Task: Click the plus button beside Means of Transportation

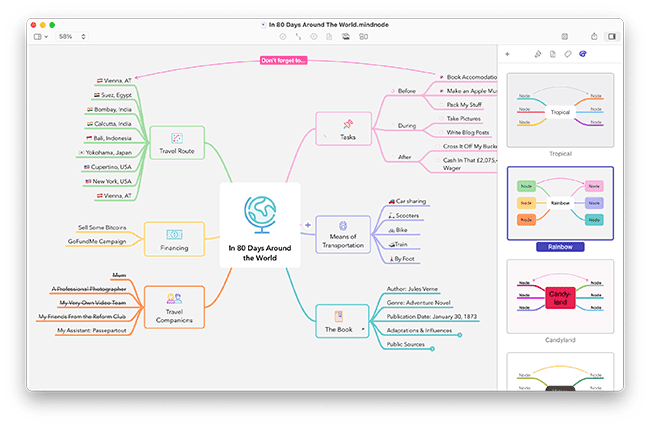Action: coord(308,225)
